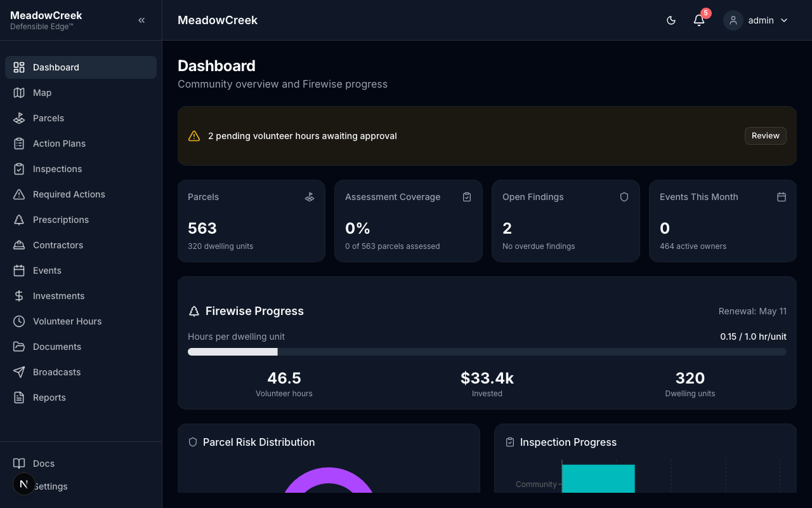Click the Events This Month calendar icon

(782, 197)
